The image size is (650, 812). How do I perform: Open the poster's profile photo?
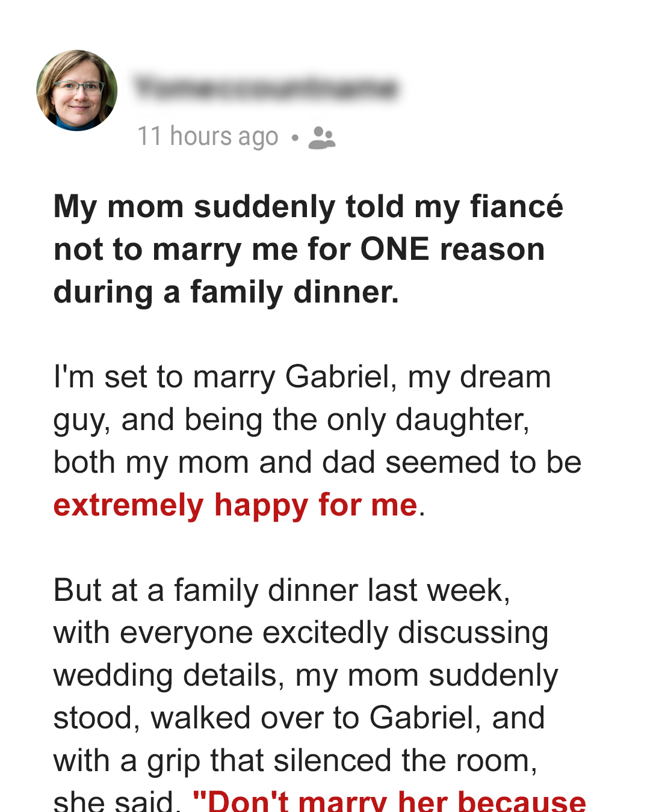pyautogui.click(x=76, y=90)
